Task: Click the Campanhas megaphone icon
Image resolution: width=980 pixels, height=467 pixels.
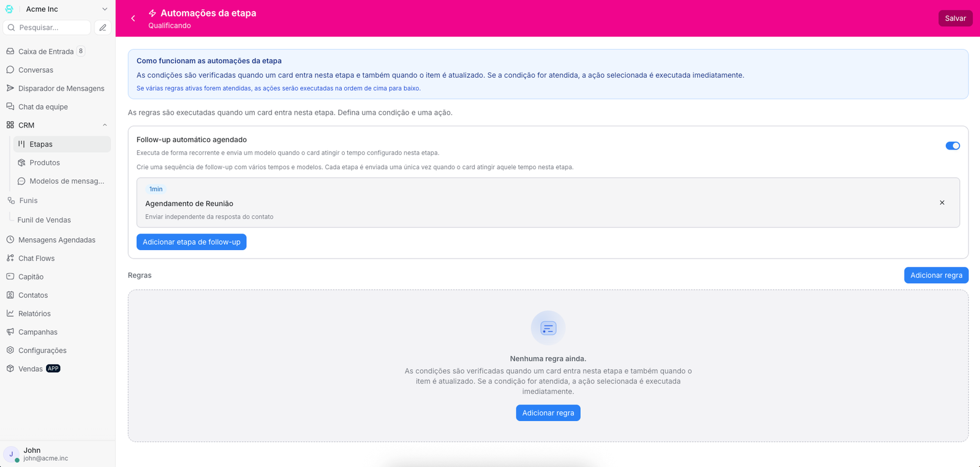Action: click(10, 332)
